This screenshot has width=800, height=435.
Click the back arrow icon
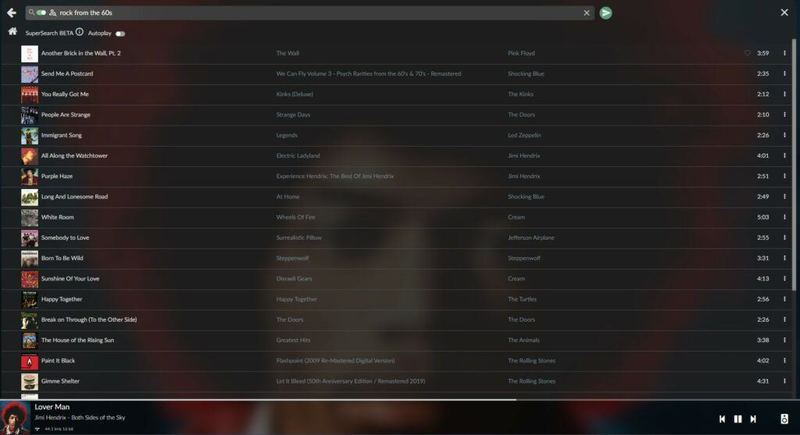pyautogui.click(x=11, y=13)
